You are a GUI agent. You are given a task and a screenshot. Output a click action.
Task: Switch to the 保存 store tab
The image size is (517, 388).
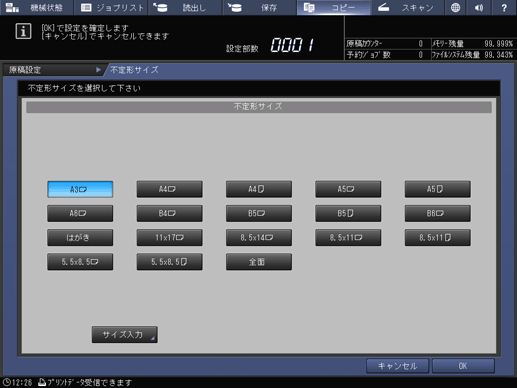[259, 7]
